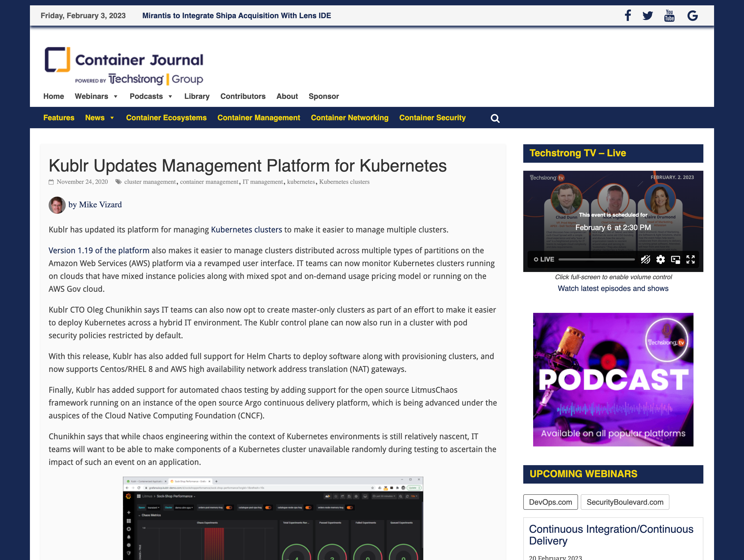Open the Sponsor menu item
744x560 pixels.
[x=324, y=96]
